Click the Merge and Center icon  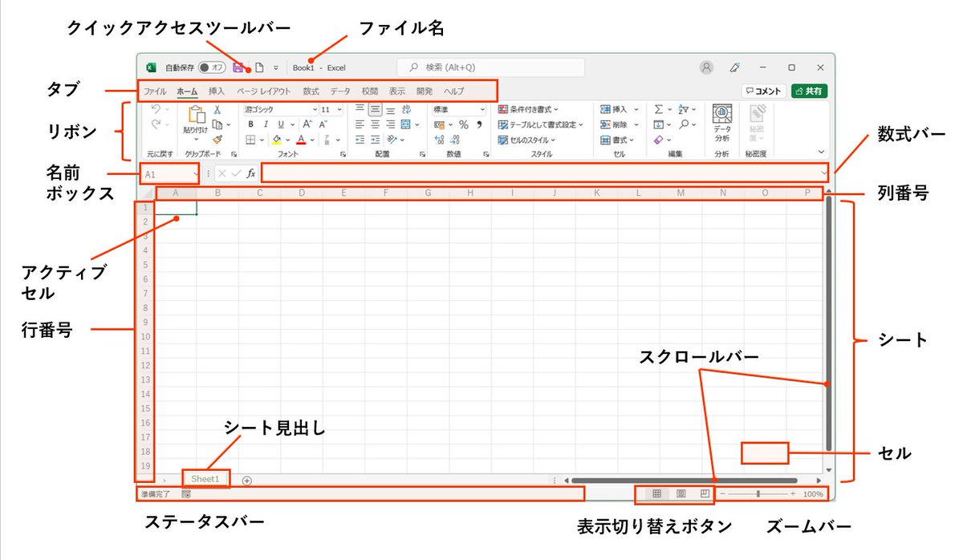point(406,124)
